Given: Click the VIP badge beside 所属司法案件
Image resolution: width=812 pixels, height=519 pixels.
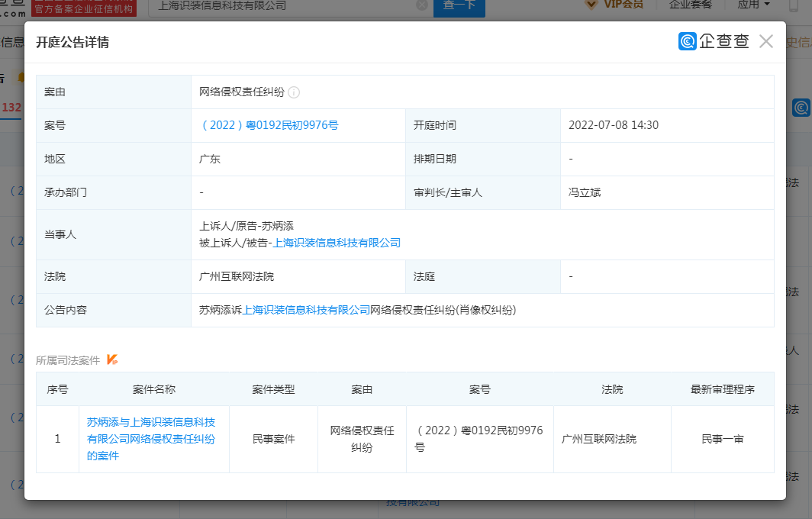Looking at the screenshot, I should 112,359.
